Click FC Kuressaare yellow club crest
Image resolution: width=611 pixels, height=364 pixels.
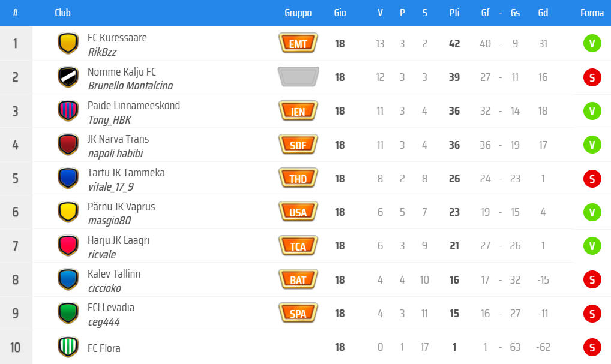click(x=68, y=43)
